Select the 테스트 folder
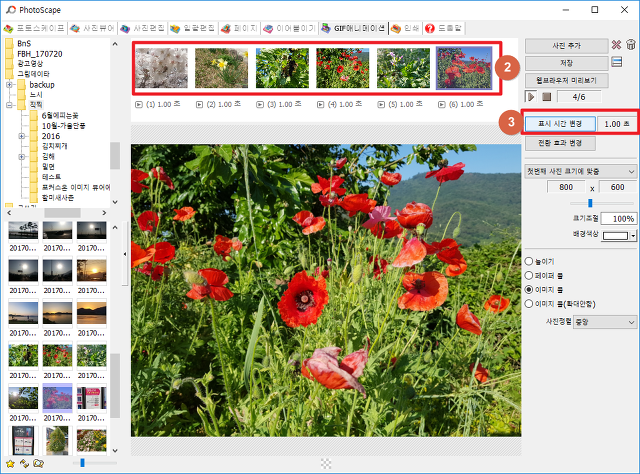This screenshot has width=640, height=474. point(51,177)
